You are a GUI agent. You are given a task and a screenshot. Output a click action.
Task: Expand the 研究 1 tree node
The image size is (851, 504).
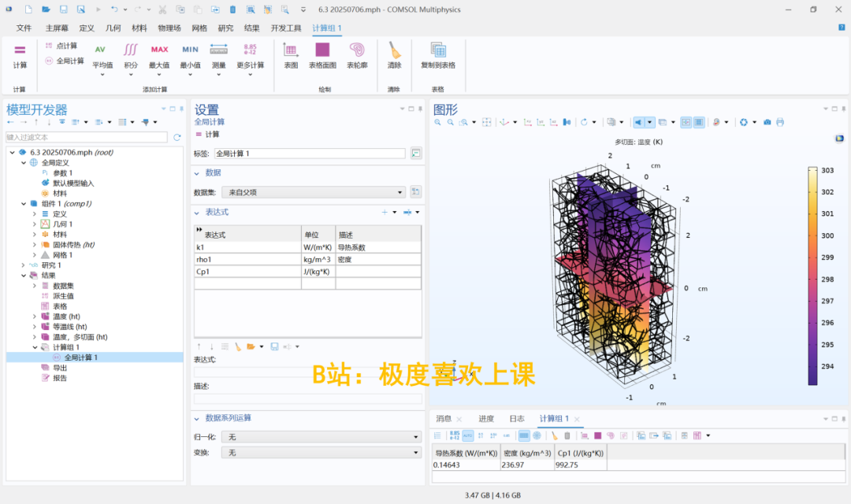point(24,265)
